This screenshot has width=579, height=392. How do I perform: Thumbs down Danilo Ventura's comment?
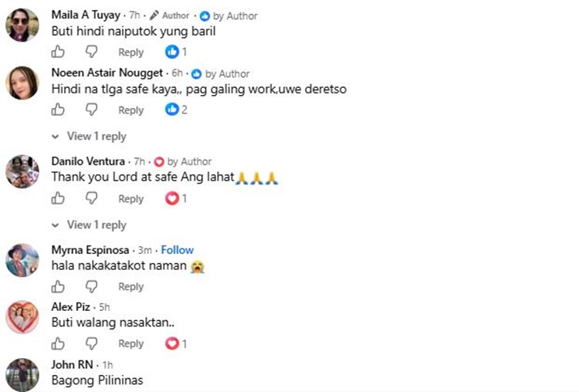[91, 198]
